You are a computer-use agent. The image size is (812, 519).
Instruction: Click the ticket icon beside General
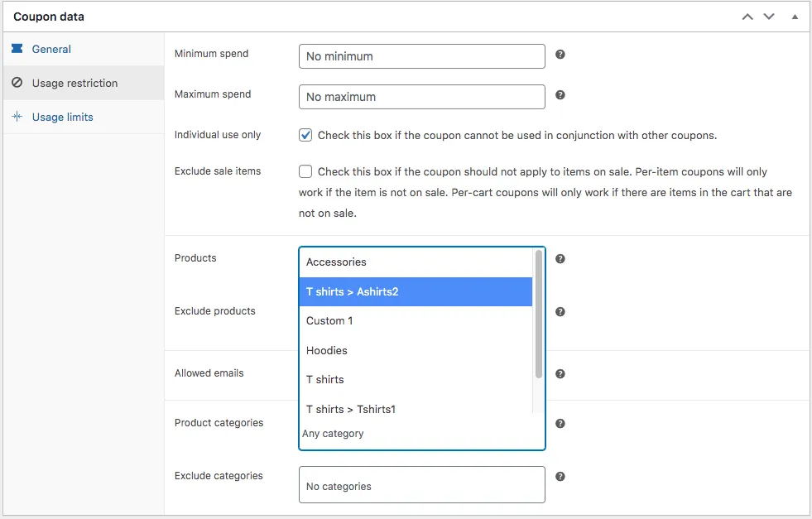coord(17,49)
